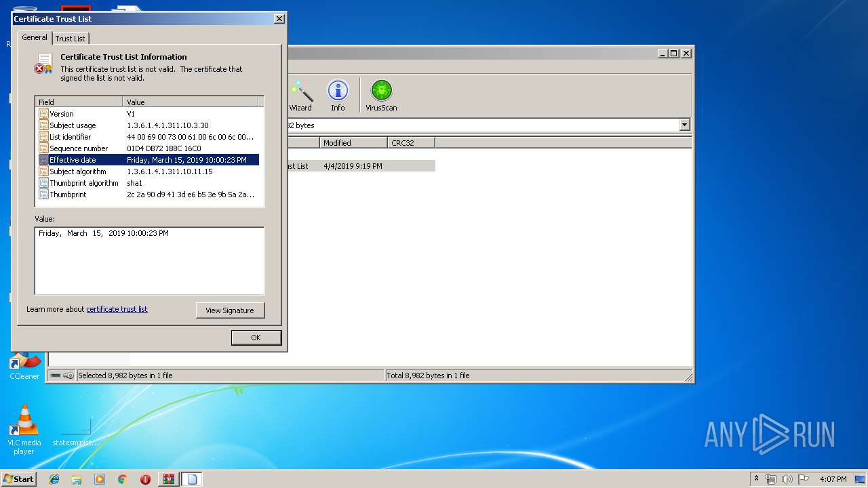The image size is (868, 488).
Task: Launch Opera browser from the taskbar
Action: (145, 479)
